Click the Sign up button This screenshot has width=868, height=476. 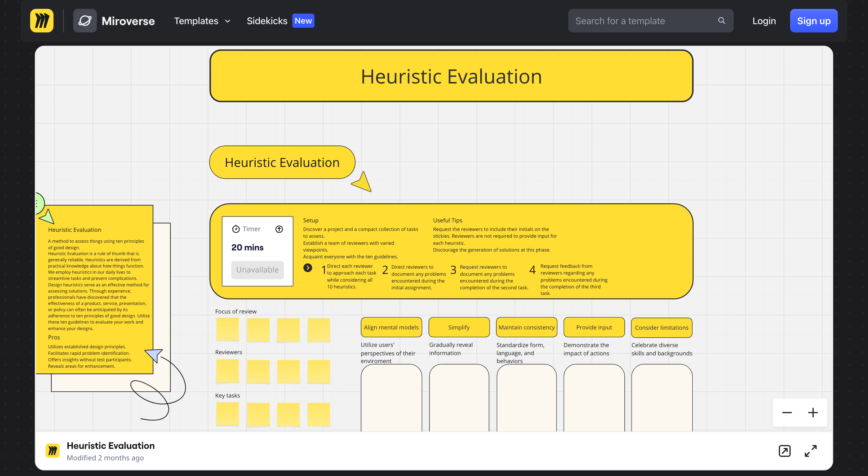coord(813,21)
